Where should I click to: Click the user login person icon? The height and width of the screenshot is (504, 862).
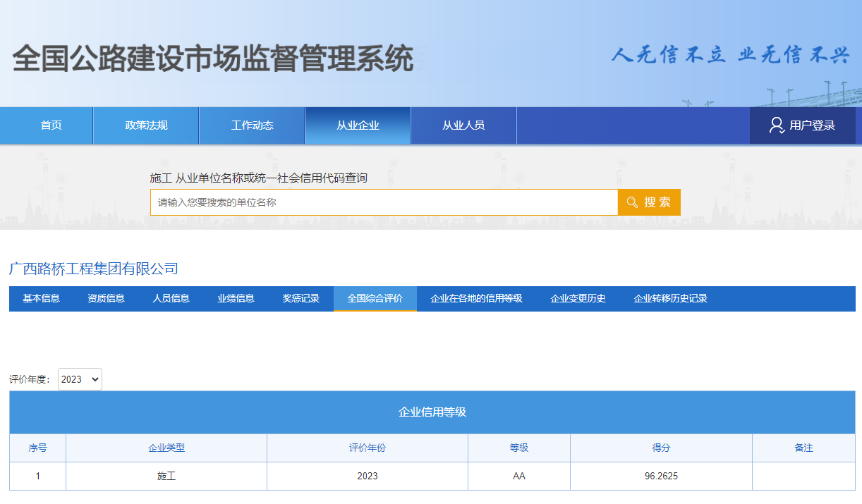click(777, 125)
